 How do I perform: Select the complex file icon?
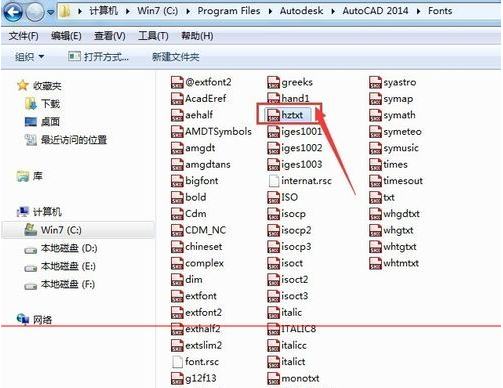tap(177, 263)
